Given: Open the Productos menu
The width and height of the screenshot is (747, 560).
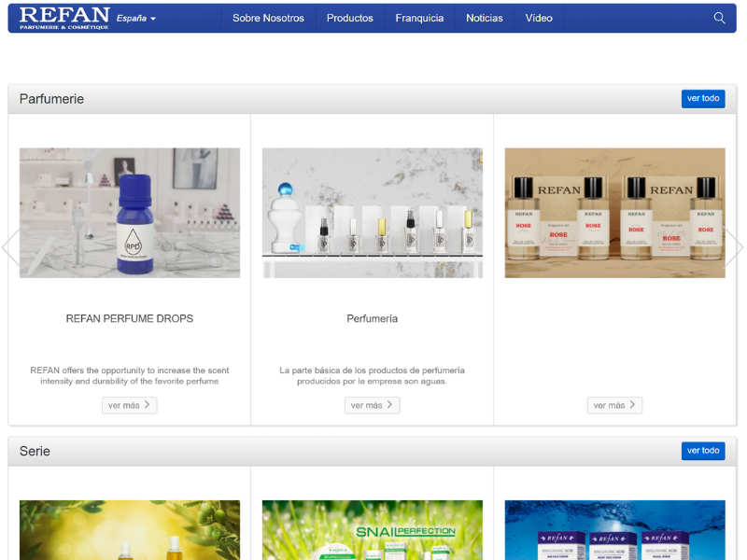Looking at the screenshot, I should (x=349, y=18).
